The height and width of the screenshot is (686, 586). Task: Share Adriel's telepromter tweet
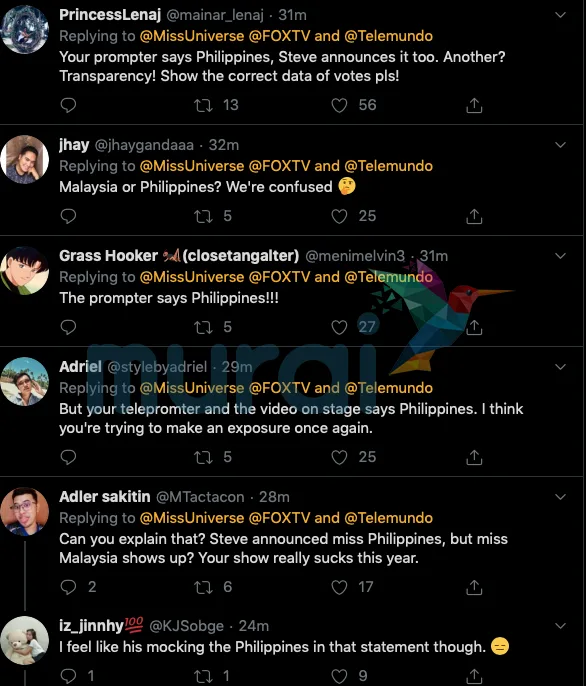click(474, 457)
